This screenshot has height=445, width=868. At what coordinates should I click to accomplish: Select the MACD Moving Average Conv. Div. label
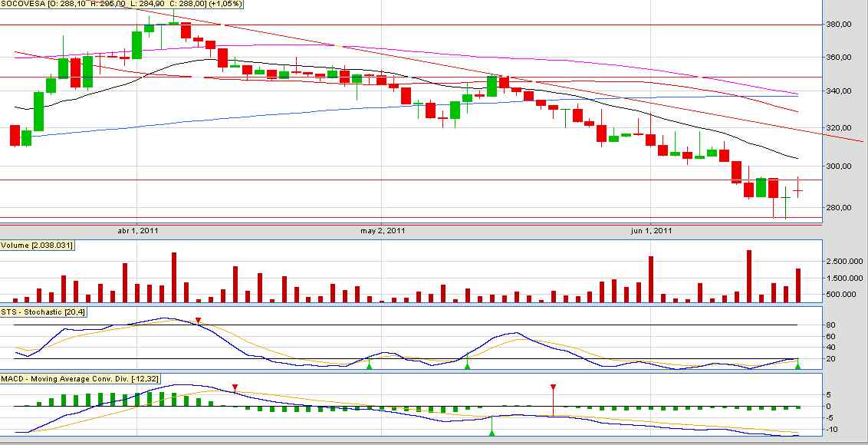(x=81, y=378)
